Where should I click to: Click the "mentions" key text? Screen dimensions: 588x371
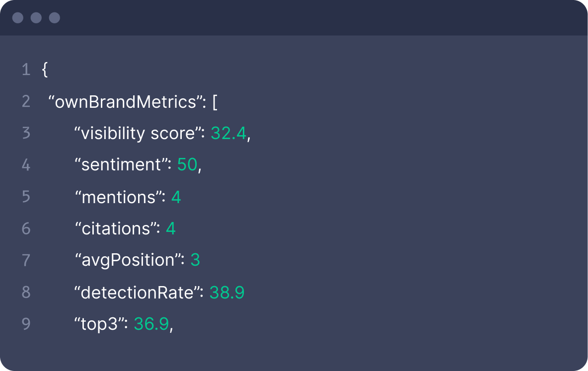(120, 197)
